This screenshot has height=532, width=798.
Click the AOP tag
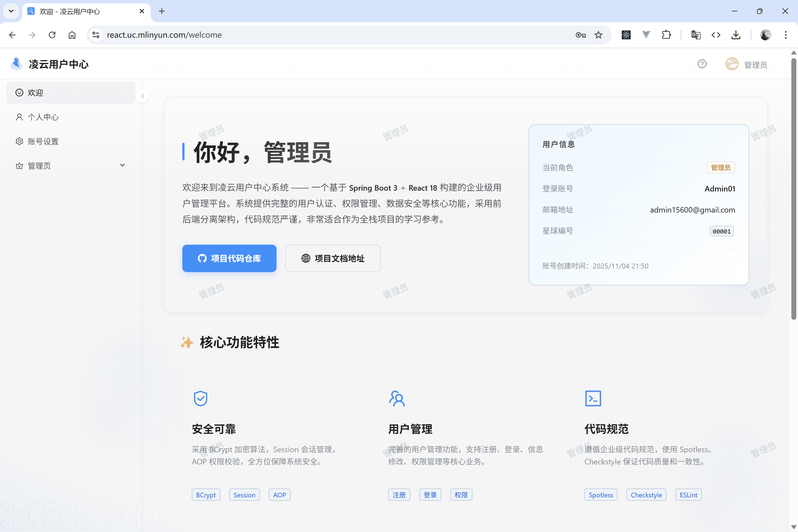(280, 495)
